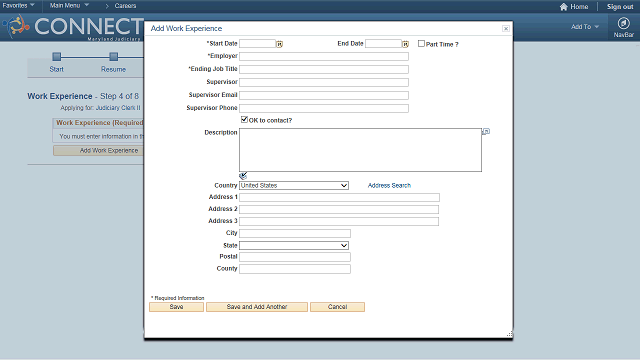Click the Connect Maryland Judiciary logo
Screen dimensions: 640x360
(x=73, y=27)
